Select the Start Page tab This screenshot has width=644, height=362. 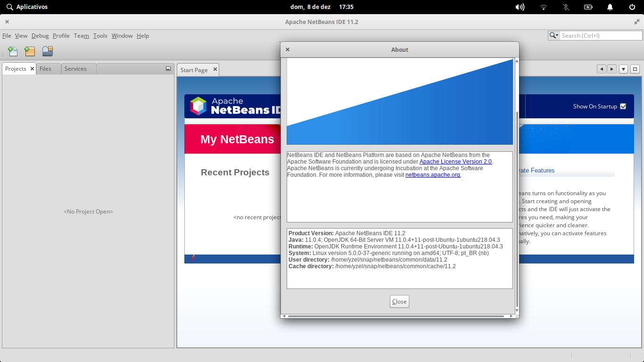(194, 69)
